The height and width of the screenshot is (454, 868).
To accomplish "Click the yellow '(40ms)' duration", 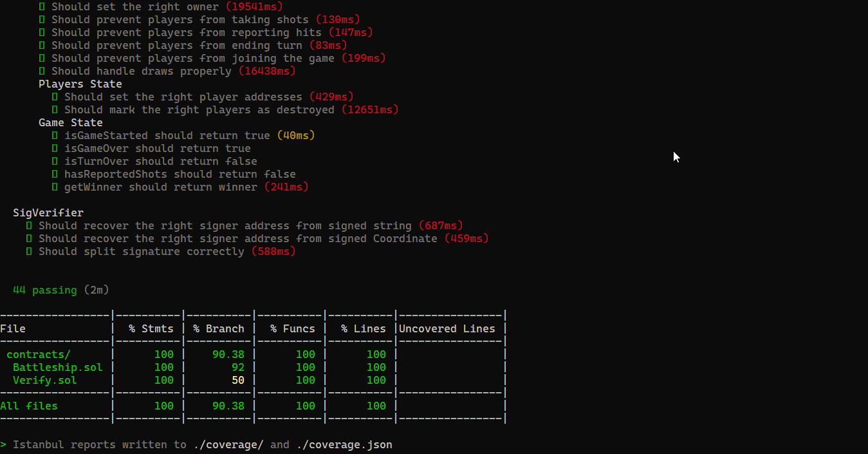I will 296,135.
